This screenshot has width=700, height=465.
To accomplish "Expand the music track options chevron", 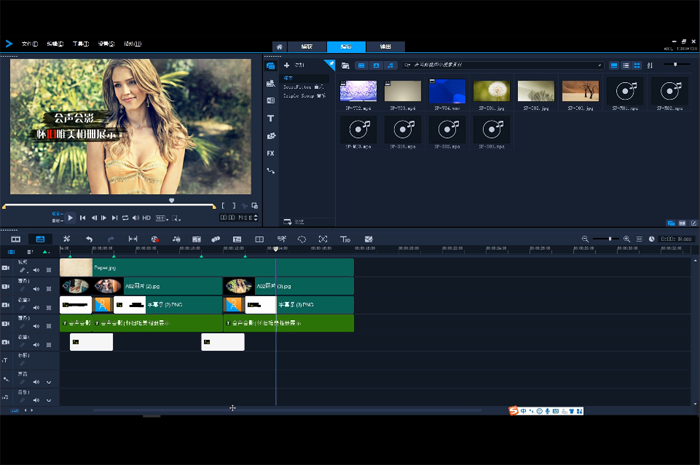I will (48, 399).
